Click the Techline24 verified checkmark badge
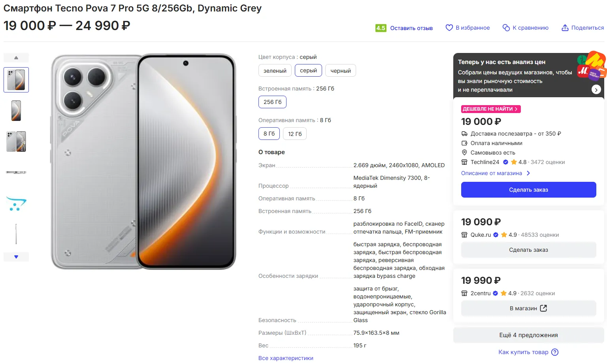 (x=506, y=162)
